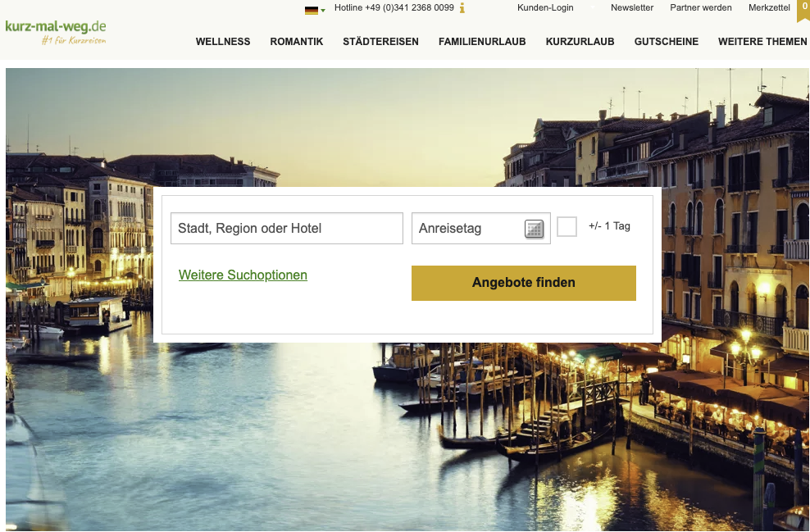
Task: Focus the Stadt, Region oder Hotel field
Action: (x=287, y=229)
